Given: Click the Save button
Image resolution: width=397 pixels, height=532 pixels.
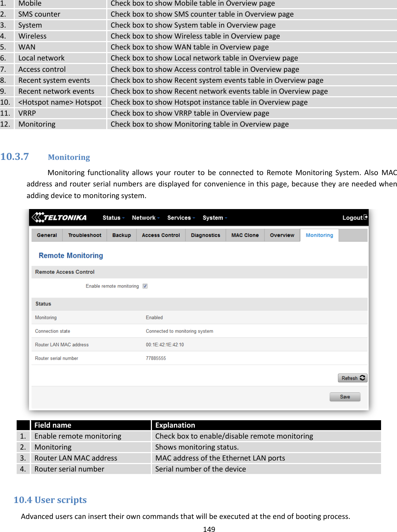Looking at the screenshot, I should point(345,397).
